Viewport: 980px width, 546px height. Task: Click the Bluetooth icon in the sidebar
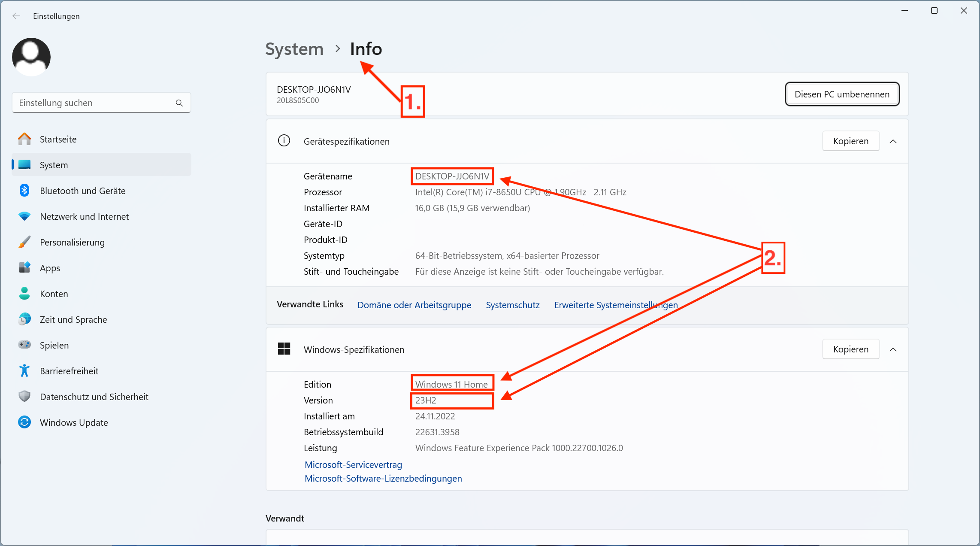[24, 190]
